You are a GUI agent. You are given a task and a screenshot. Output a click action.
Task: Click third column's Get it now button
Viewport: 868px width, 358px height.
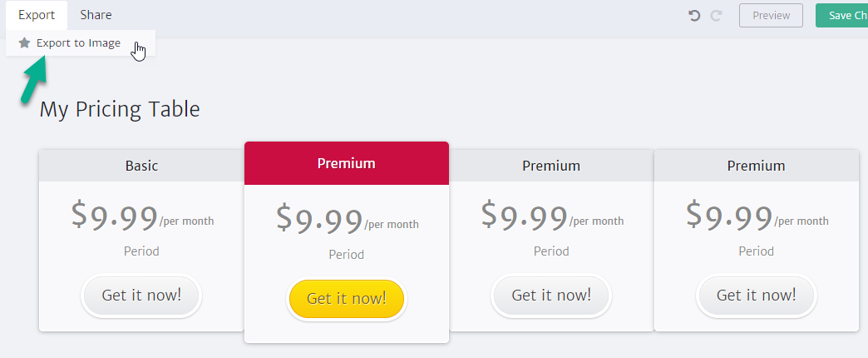point(551,295)
